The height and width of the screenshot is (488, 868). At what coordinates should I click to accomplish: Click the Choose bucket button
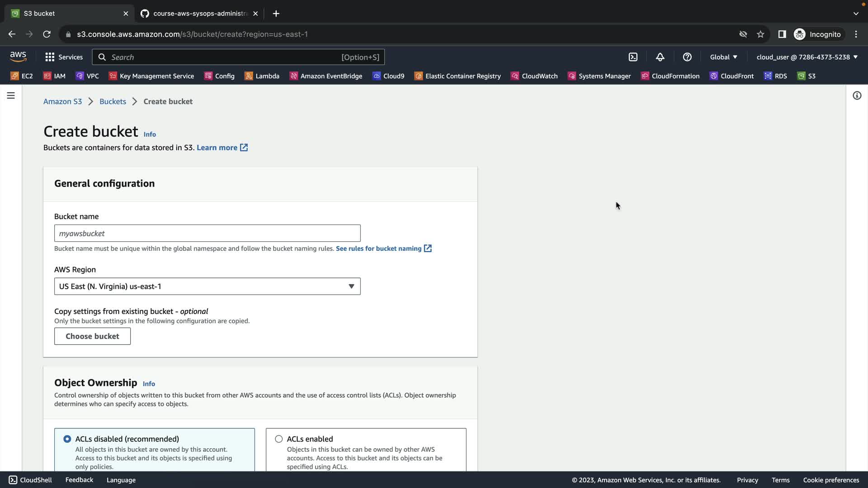(92, 336)
